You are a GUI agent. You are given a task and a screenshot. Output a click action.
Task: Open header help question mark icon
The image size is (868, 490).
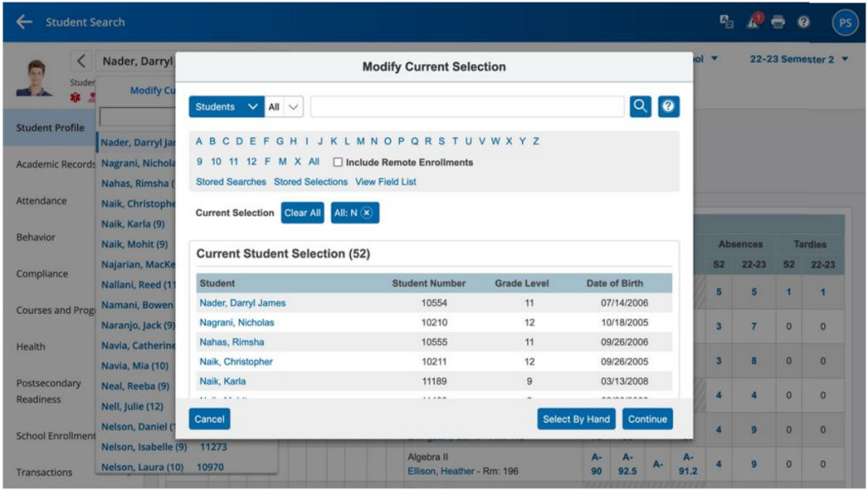804,22
